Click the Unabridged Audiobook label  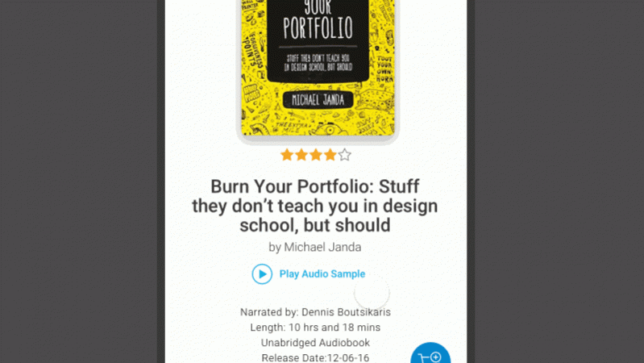click(315, 343)
